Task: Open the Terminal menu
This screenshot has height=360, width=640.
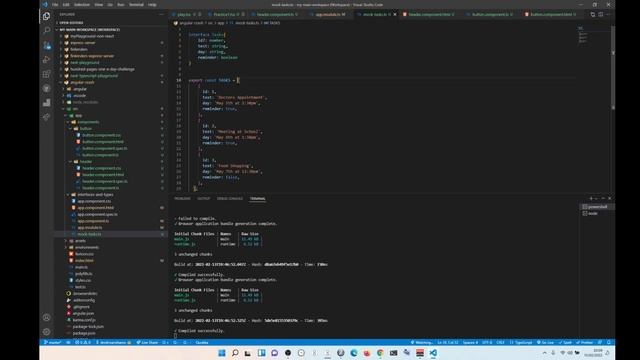Action: pos(136,5)
